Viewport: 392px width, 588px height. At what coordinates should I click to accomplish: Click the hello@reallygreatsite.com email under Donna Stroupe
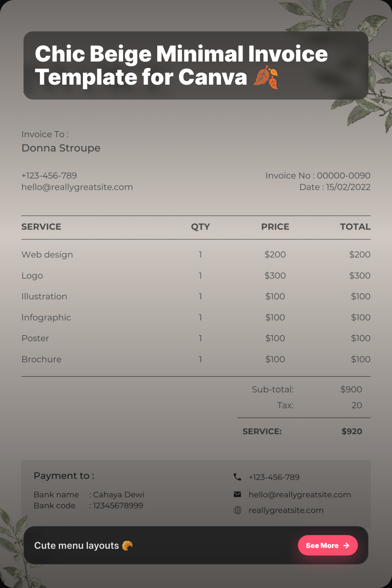(77, 187)
